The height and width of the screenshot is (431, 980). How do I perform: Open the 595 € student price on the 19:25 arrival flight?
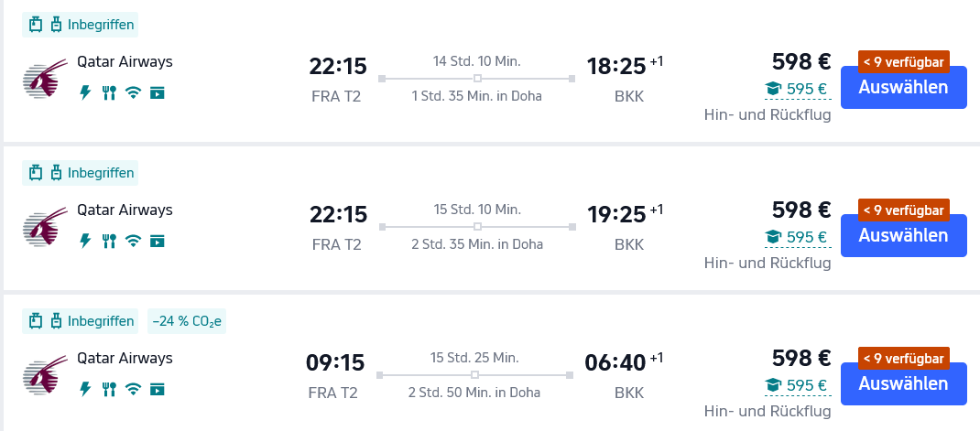pyautogui.click(x=797, y=237)
